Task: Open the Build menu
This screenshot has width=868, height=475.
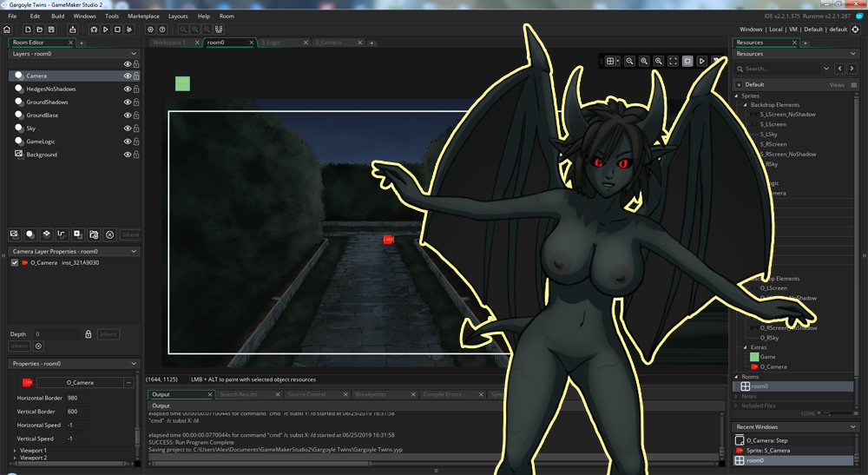Action: [57, 16]
